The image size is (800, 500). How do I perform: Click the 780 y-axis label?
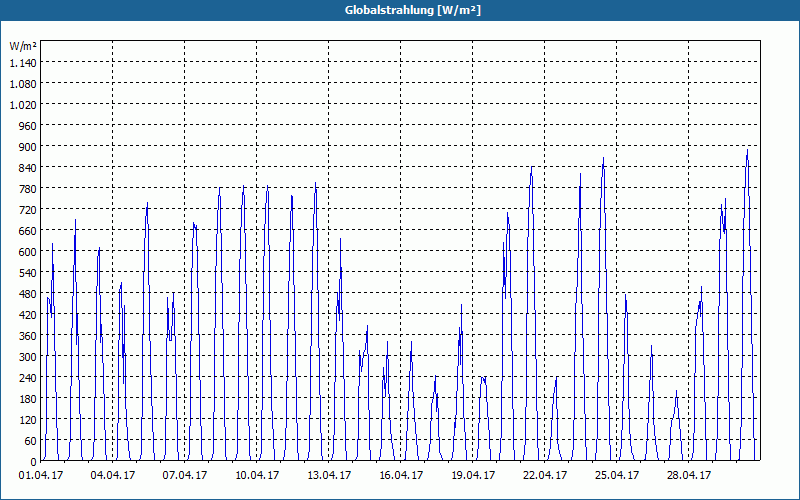[28, 189]
